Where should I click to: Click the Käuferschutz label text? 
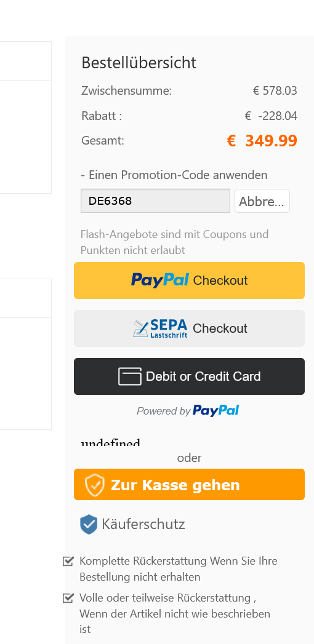(143, 525)
